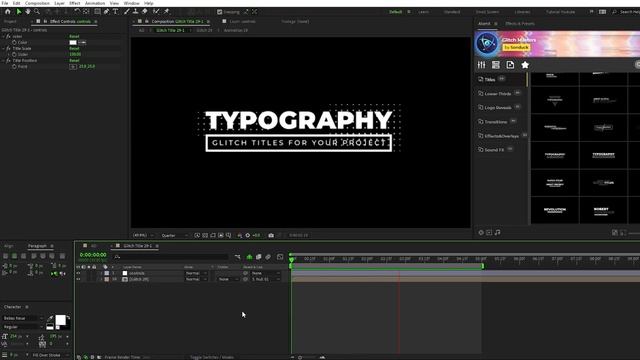The width and height of the screenshot is (640, 360).
Task: Open the Glitch_29 layer parent dropdown
Action: pos(265,279)
